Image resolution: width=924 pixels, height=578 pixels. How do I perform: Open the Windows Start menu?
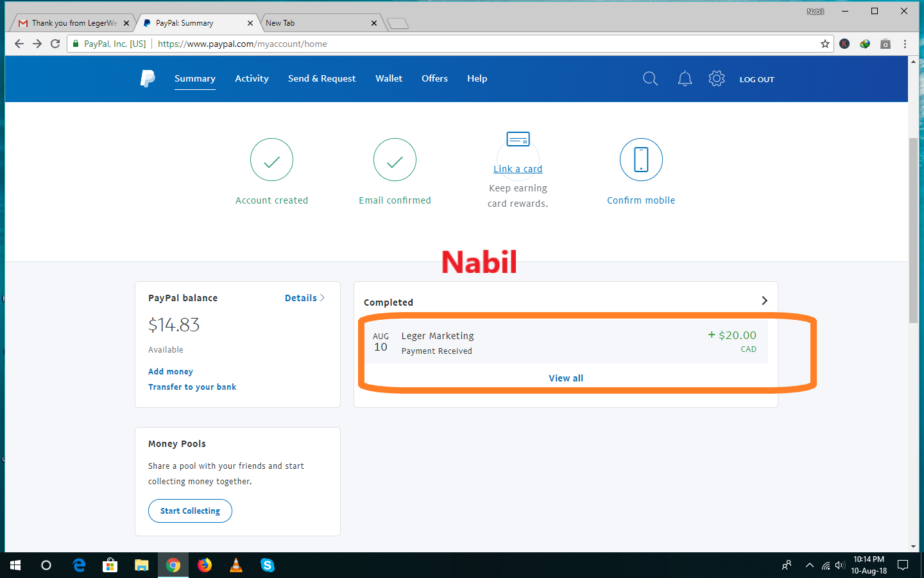[x=15, y=565]
